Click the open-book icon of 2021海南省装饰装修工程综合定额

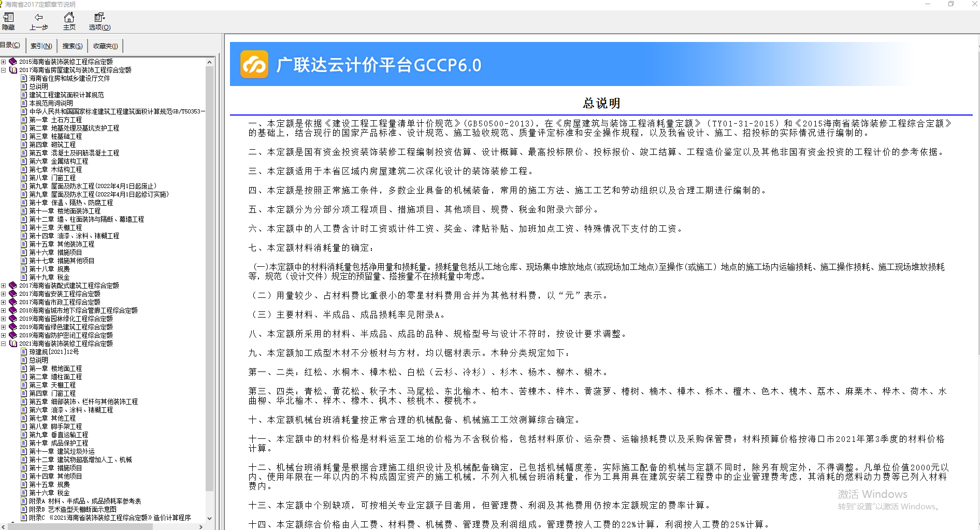(x=13, y=343)
